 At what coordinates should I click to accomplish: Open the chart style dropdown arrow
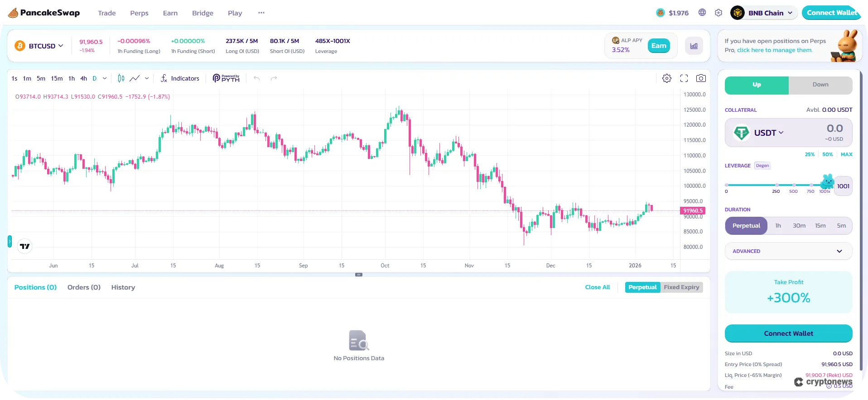click(x=147, y=78)
